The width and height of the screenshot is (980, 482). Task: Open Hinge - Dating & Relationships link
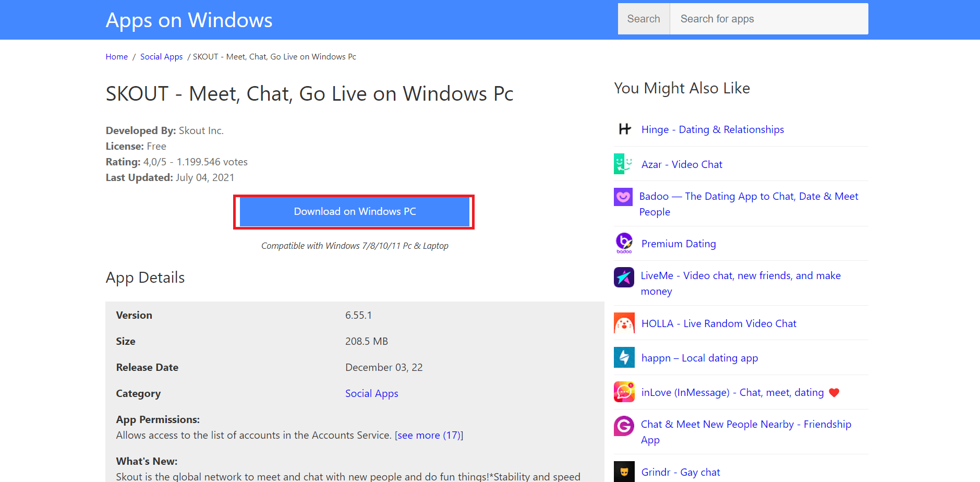[712, 129]
